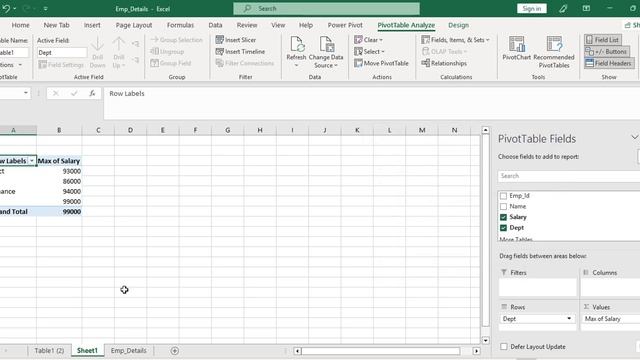Open Fields, Items, & Sets dropdown

point(455,40)
